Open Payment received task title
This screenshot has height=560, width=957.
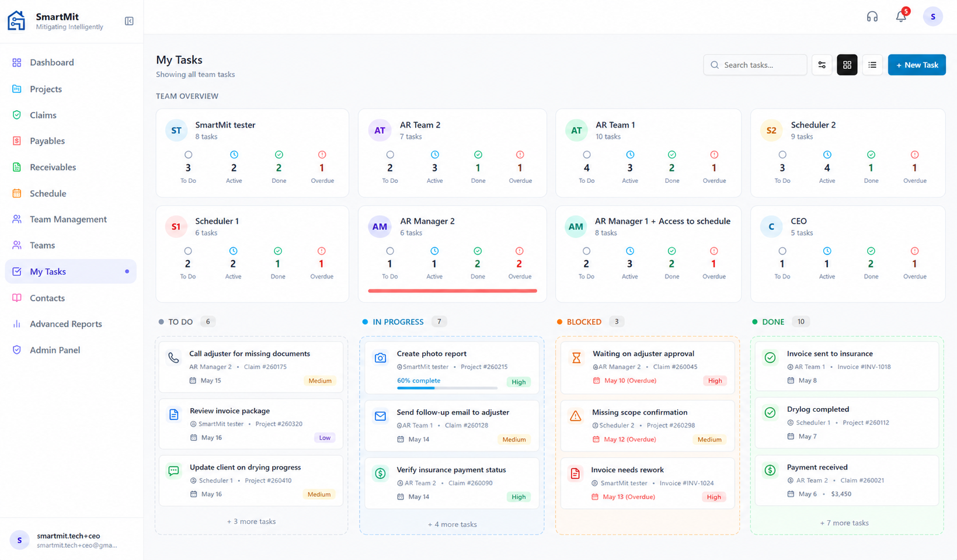click(817, 467)
